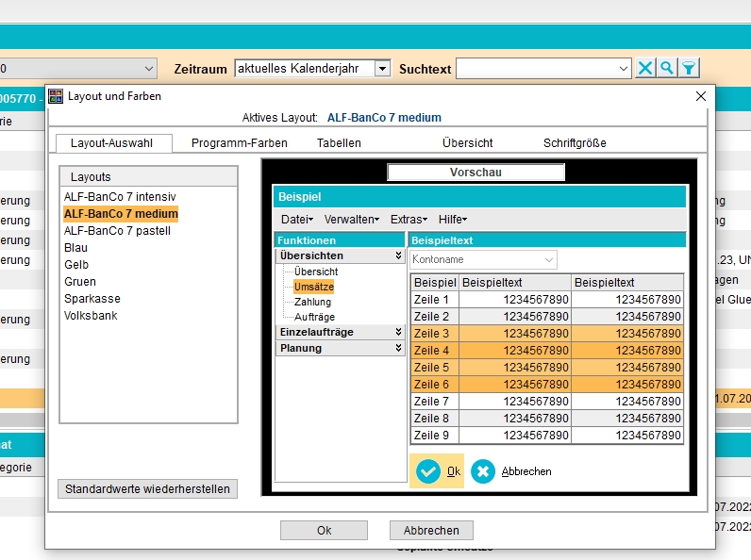
Task: Switch to the Programm-Farben tab
Action: (x=239, y=143)
